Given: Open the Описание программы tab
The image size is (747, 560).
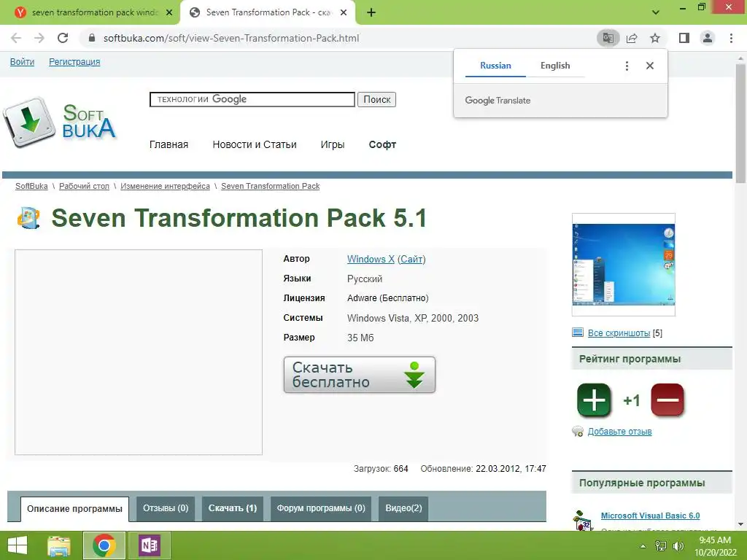Looking at the screenshot, I should (x=74, y=508).
